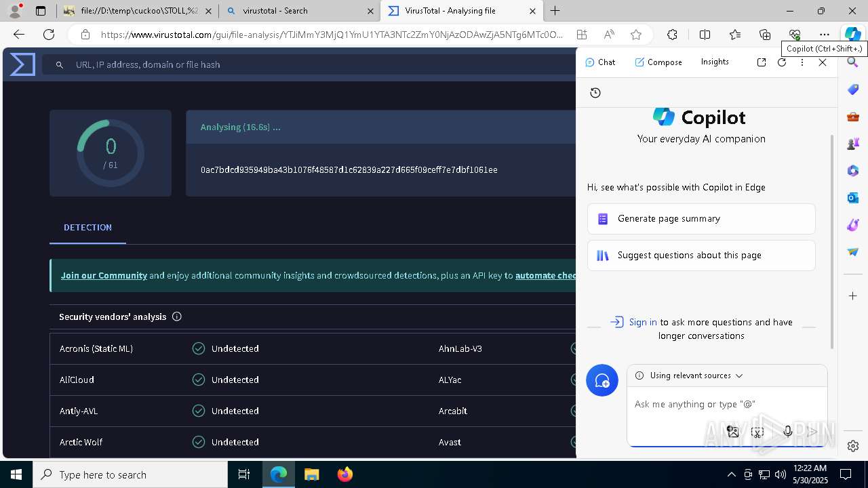Open automate checks link
This screenshot has width=868, height=488.
545,276
